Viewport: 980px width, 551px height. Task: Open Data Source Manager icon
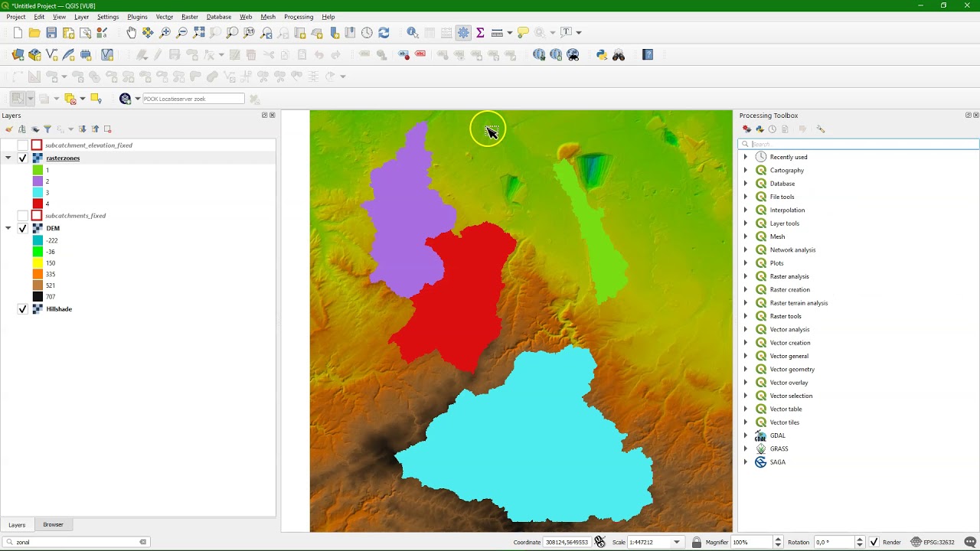pyautogui.click(x=18, y=55)
